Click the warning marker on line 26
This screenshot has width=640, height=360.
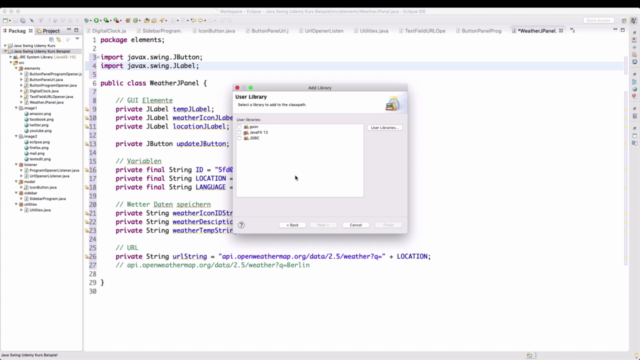(87, 257)
